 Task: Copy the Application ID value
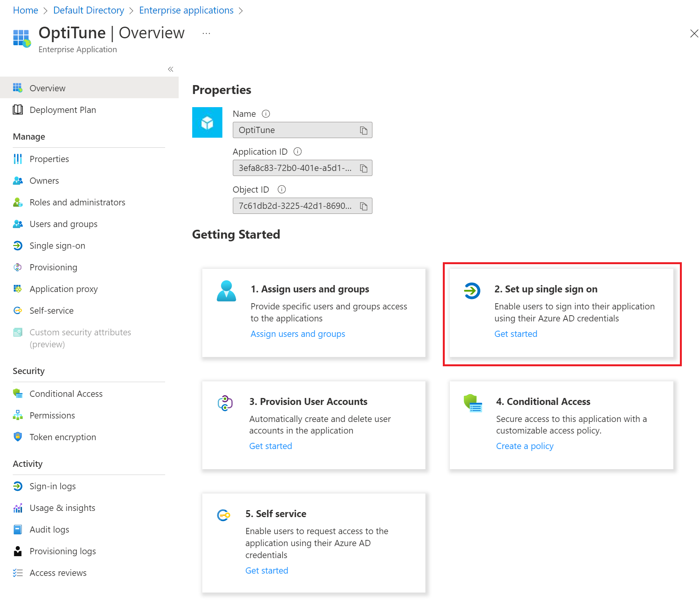pyautogui.click(x=364, y=168)
